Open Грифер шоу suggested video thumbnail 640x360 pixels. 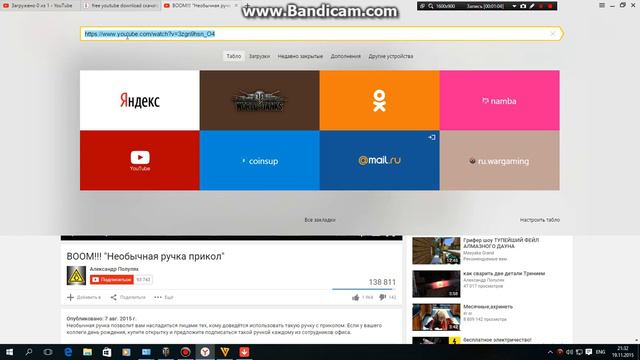[436, 251]
